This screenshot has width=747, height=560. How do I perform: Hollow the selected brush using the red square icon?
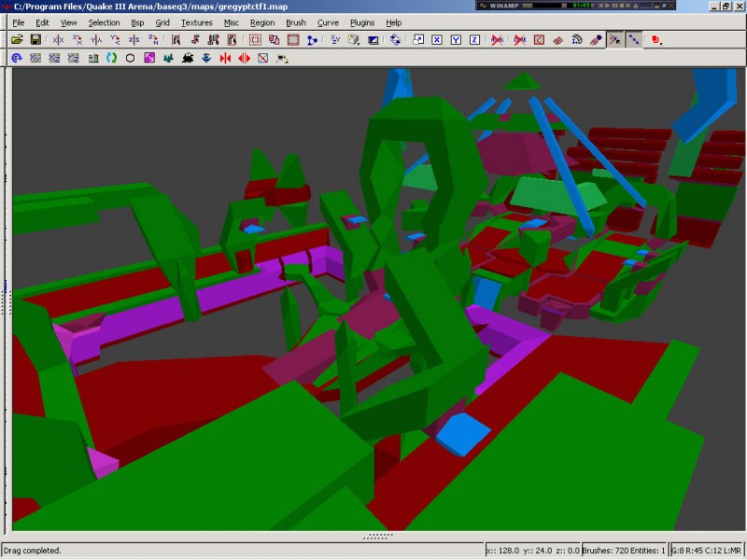click(x=293, y=40)
